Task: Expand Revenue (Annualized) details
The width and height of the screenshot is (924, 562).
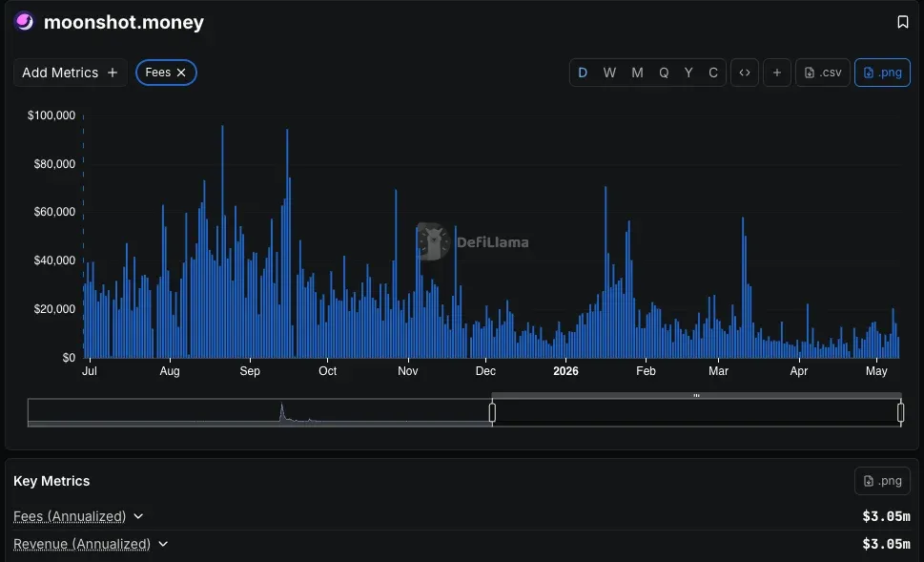Action: tap(163, 544)
